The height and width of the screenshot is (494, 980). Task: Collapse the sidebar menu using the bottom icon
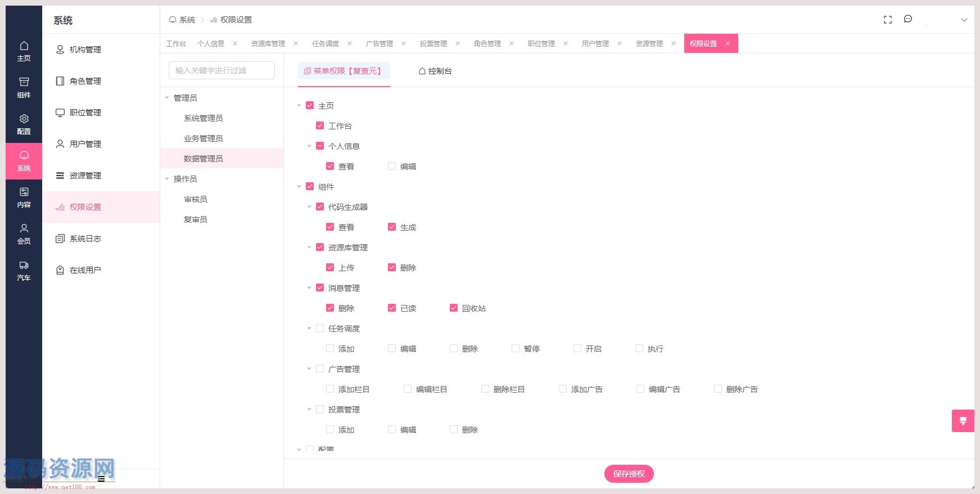(101, 479)
